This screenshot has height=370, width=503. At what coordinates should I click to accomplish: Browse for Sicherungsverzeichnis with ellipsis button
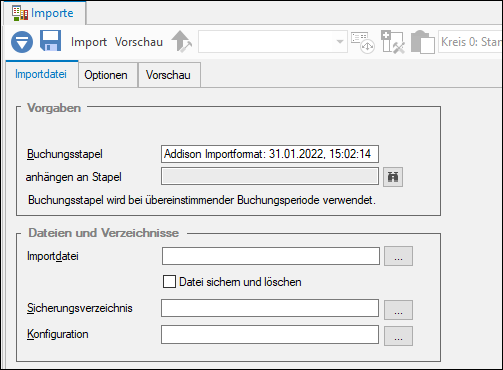[398, 310]
